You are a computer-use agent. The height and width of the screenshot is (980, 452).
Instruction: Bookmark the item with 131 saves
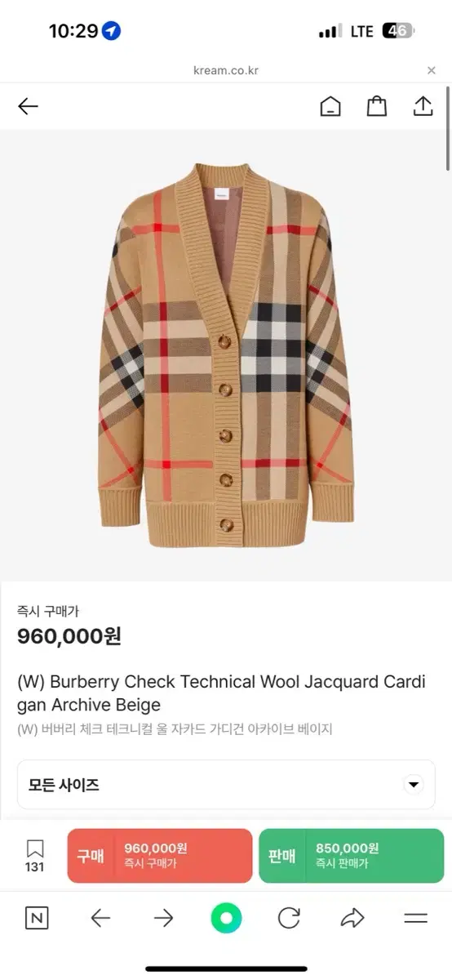pos(34,855)
